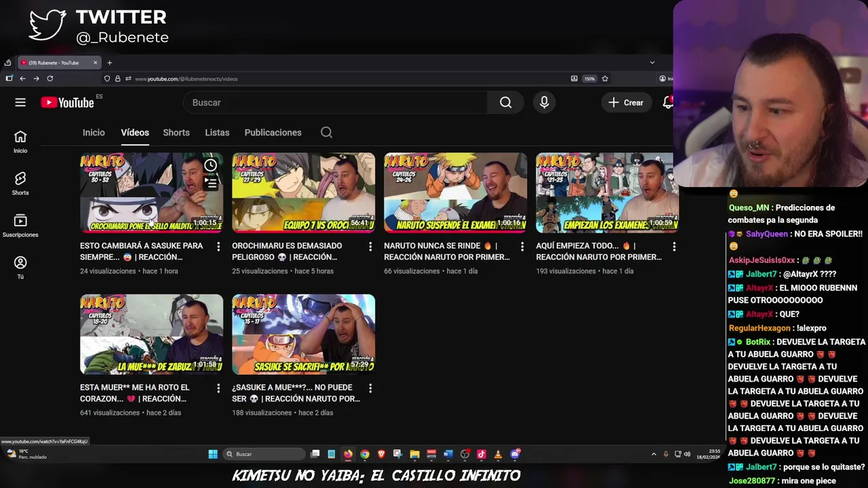Open Suscripciones in the left sidebar
868x488 pixels.
(x=20, y=225)
